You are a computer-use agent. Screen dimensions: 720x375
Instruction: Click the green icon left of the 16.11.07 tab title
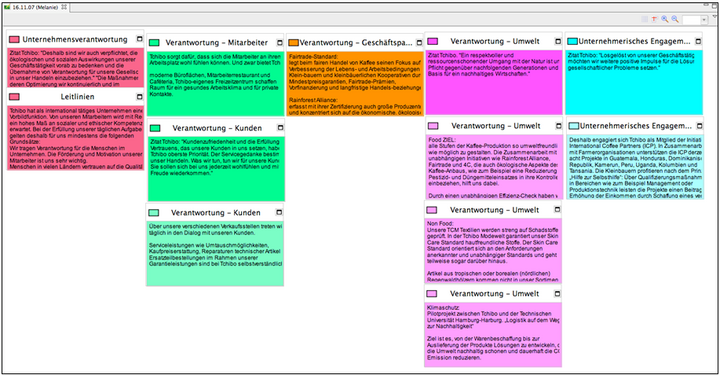[x=7, y=7]
